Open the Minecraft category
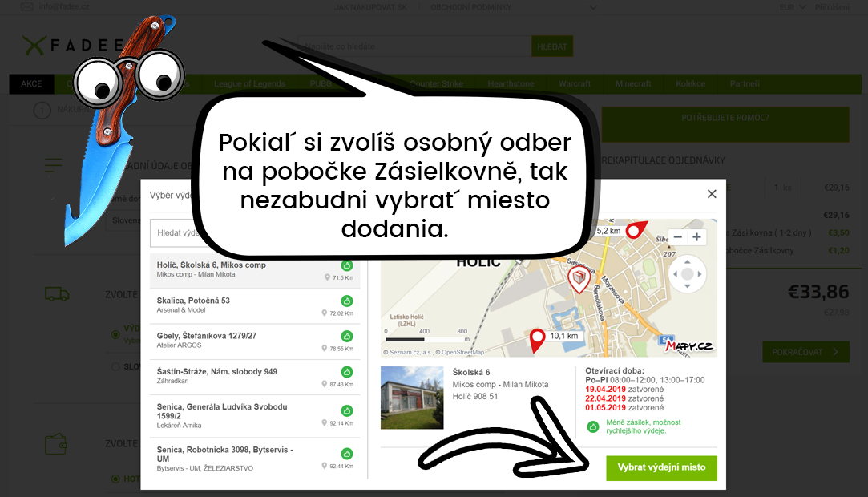868x497 pixels. [633, 83]
